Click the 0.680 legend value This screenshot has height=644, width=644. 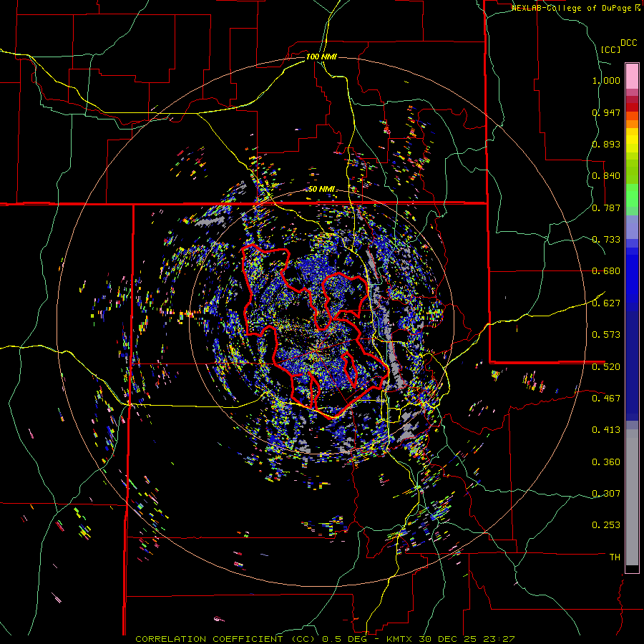click(x=606, y=271)
